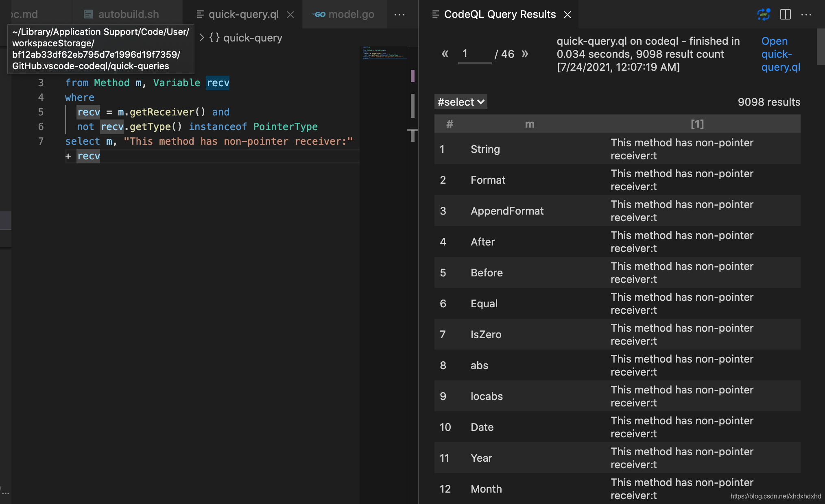
Task: Click the m column header
Action: point(529,124)
